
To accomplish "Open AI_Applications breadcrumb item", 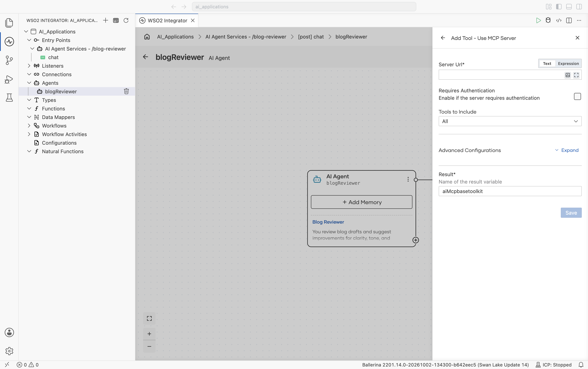I will point(175,37).
